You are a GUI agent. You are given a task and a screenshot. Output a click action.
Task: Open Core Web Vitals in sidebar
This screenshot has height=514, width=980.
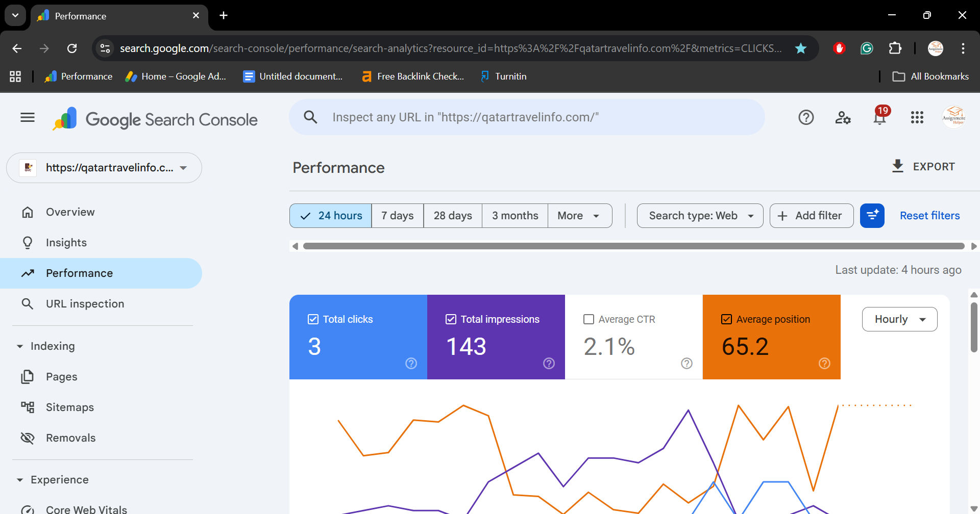101,509
